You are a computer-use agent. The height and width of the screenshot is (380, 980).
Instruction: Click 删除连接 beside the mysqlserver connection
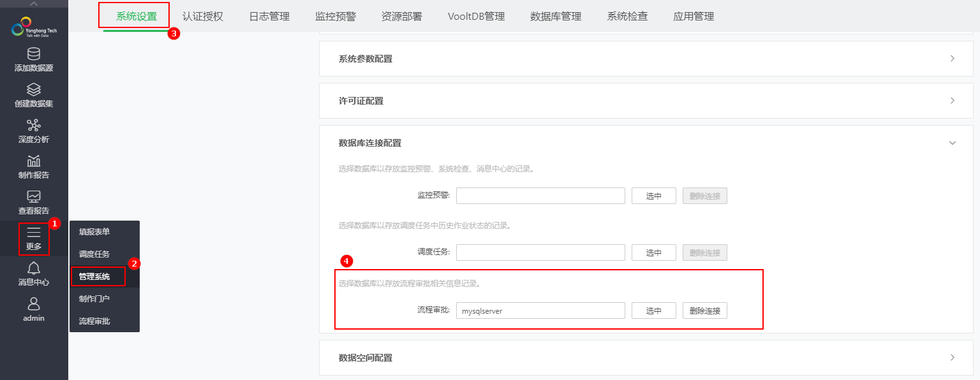(704, 311)
